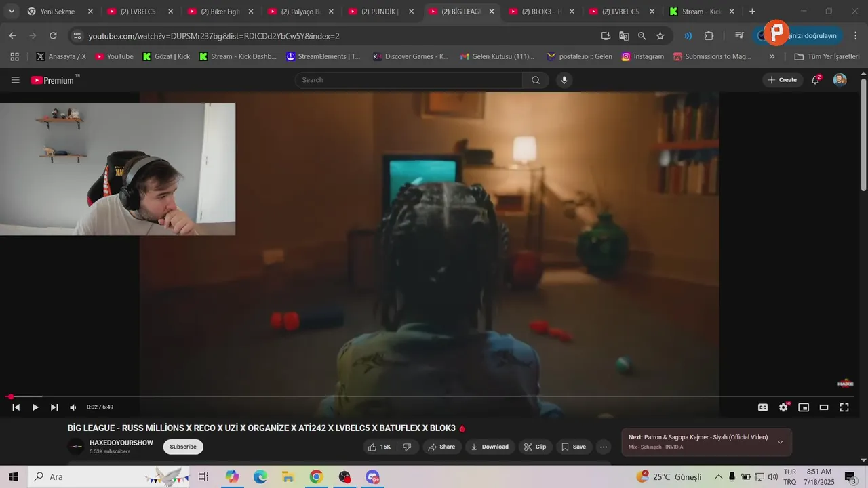Open HAXEDOYOURSHOW channel avatar
This screenshot has width=868, height=488.
(76, 447)
